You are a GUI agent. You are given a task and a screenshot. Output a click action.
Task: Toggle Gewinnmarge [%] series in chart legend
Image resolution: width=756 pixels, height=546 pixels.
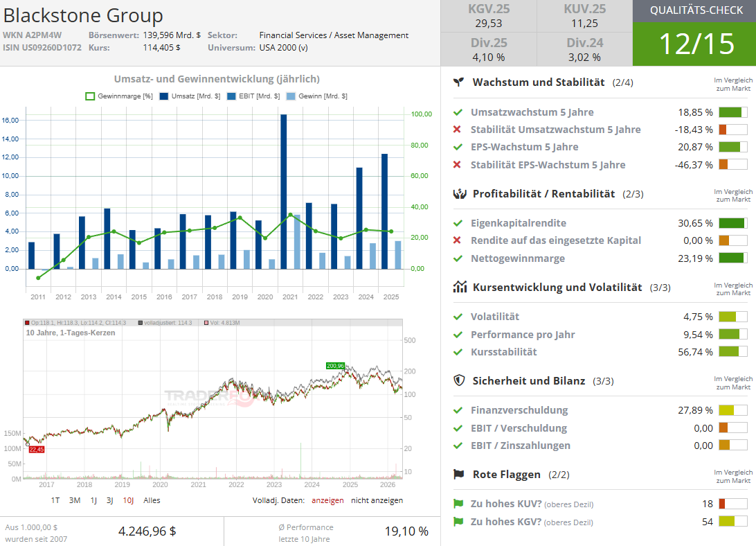[119, 96]
